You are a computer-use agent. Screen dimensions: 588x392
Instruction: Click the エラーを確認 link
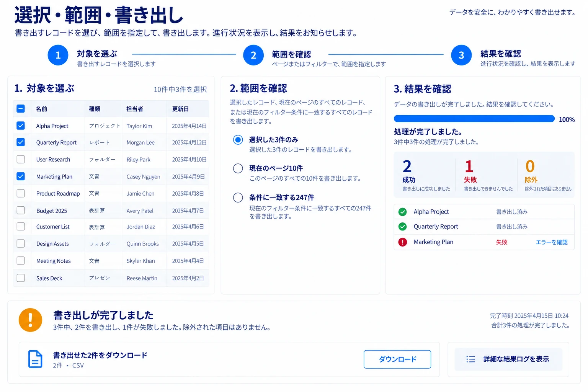coord(552,242)
